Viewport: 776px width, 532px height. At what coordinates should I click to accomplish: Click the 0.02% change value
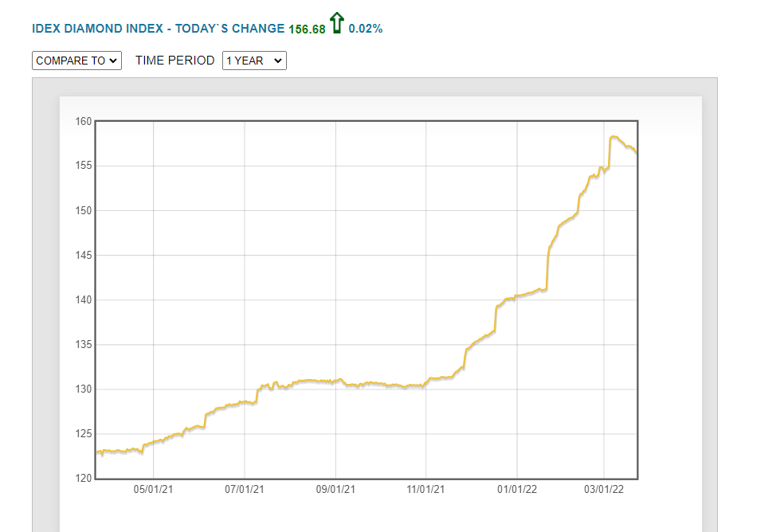coord(365,29)
